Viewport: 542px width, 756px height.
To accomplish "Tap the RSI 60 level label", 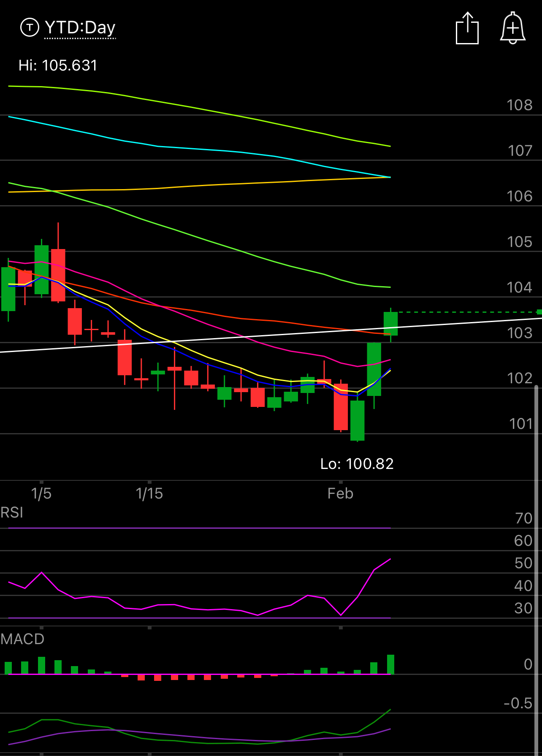I will coord(523,541).
